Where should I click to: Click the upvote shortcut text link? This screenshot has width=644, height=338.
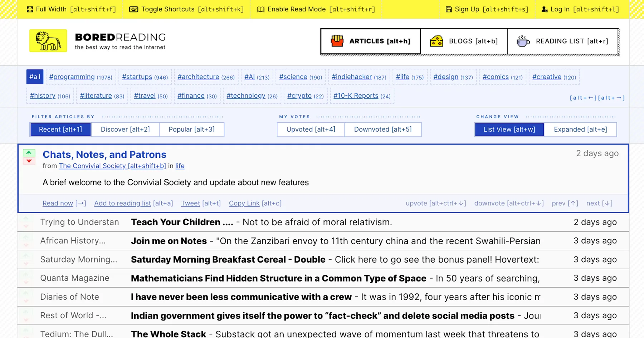click(x=436, y=203)
